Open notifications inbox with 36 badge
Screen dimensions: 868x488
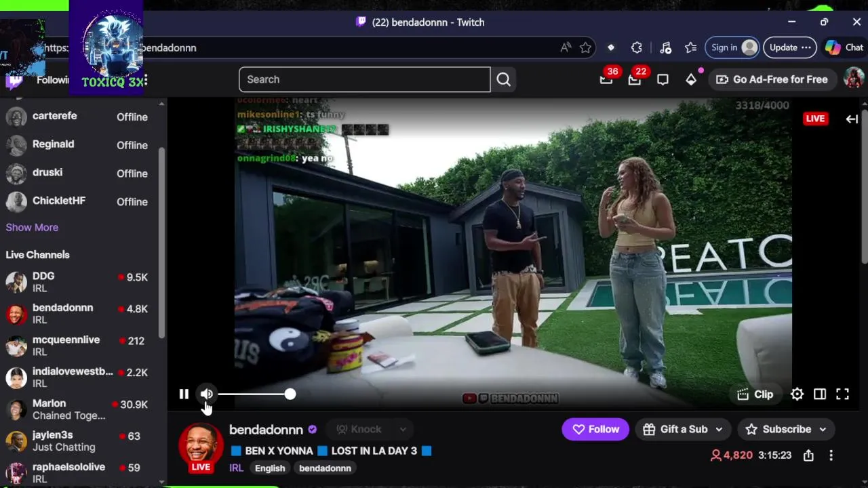pos(606,79)
